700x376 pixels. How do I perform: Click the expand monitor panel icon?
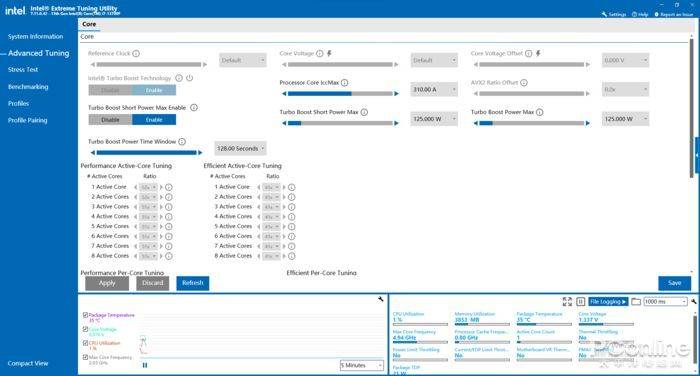[567, 302]
